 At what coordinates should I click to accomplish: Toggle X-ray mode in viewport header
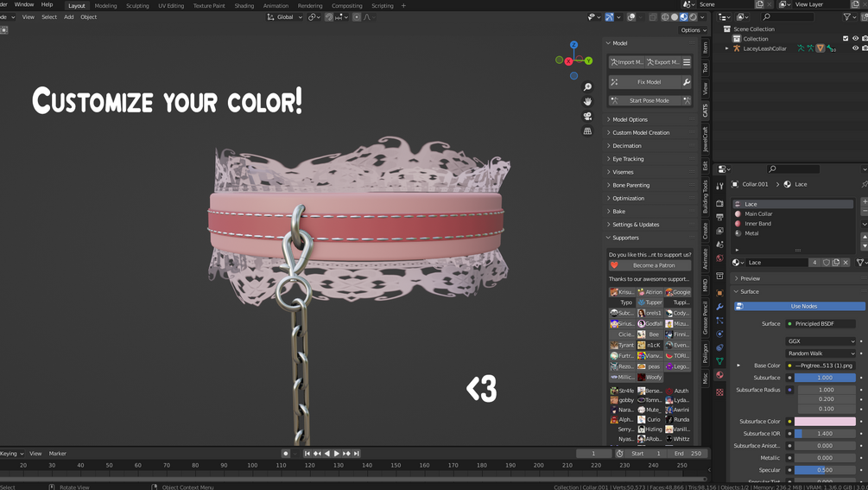tap(653, 17)
